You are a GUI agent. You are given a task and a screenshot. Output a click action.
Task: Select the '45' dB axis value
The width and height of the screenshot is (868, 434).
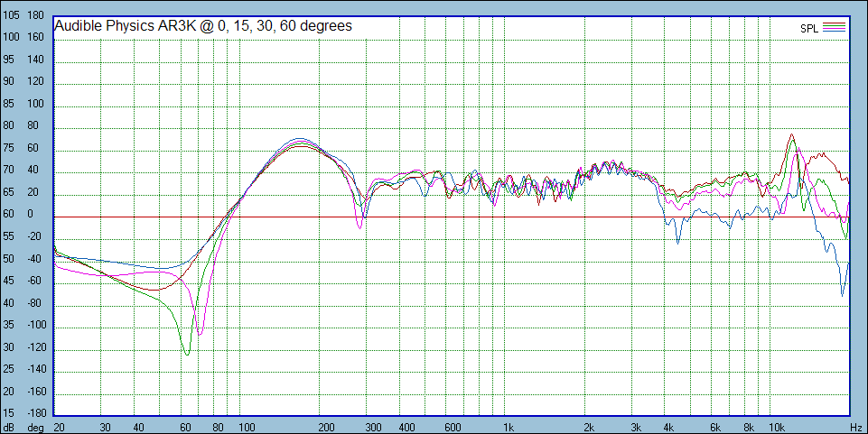[x=9, y=281]
